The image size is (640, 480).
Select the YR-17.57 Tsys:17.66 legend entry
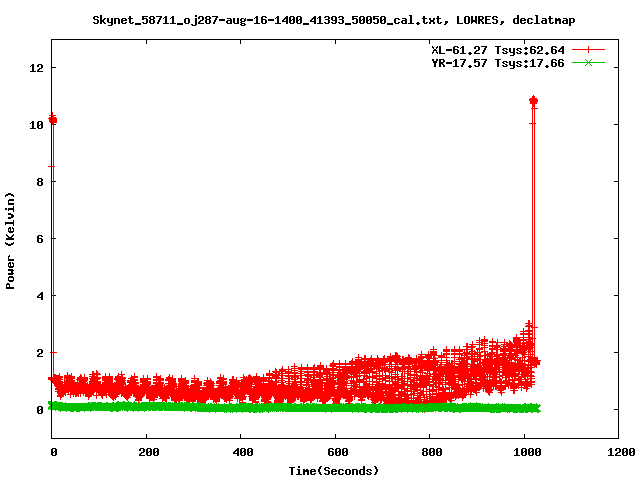tap(498, 63)
